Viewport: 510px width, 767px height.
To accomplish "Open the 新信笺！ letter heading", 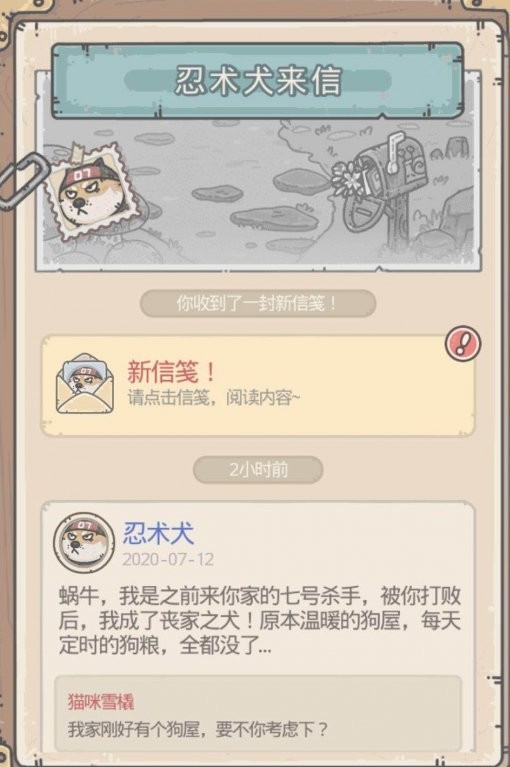I will coord(172,371).
